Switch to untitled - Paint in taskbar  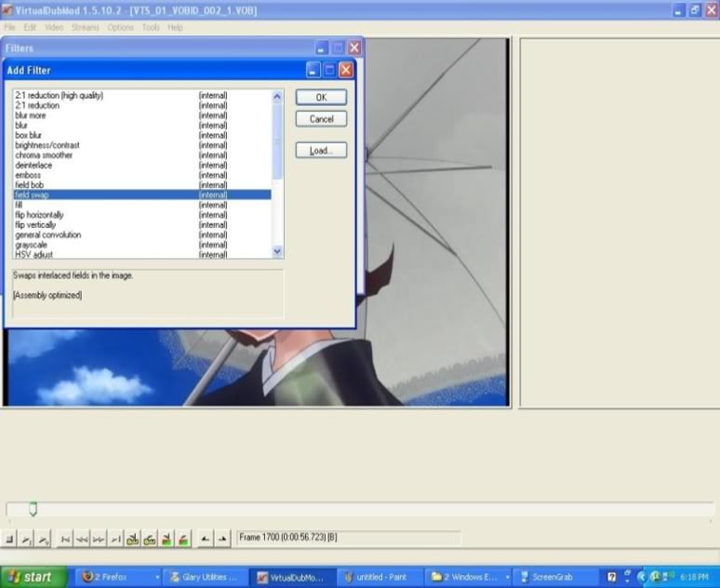[x=380, y=577]
